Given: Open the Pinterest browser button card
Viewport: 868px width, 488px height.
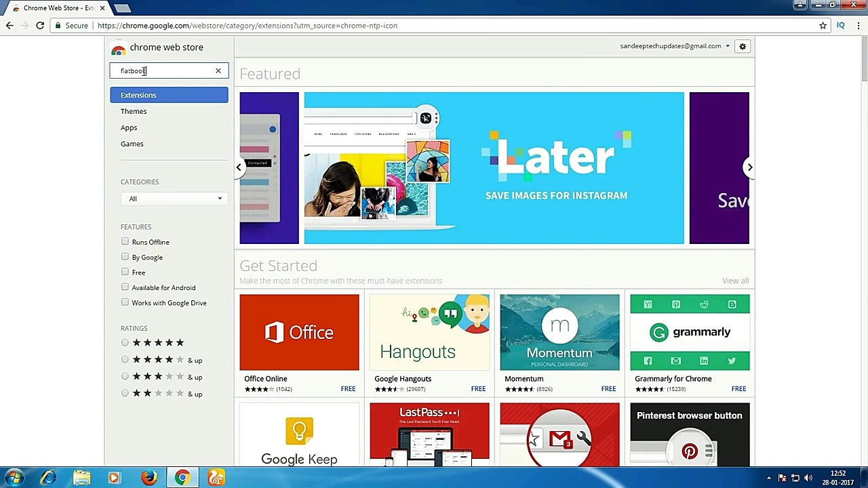Looking at the screenshot, I should point(690,434).
